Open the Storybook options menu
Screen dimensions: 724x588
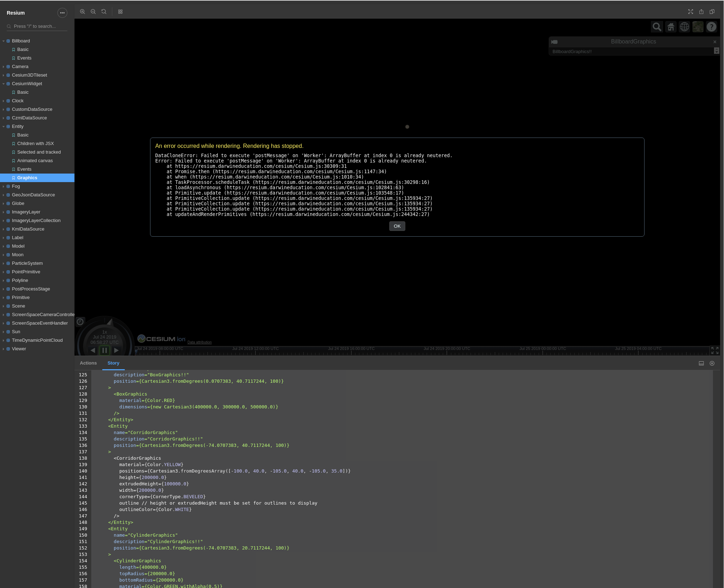tap(62, 13)
